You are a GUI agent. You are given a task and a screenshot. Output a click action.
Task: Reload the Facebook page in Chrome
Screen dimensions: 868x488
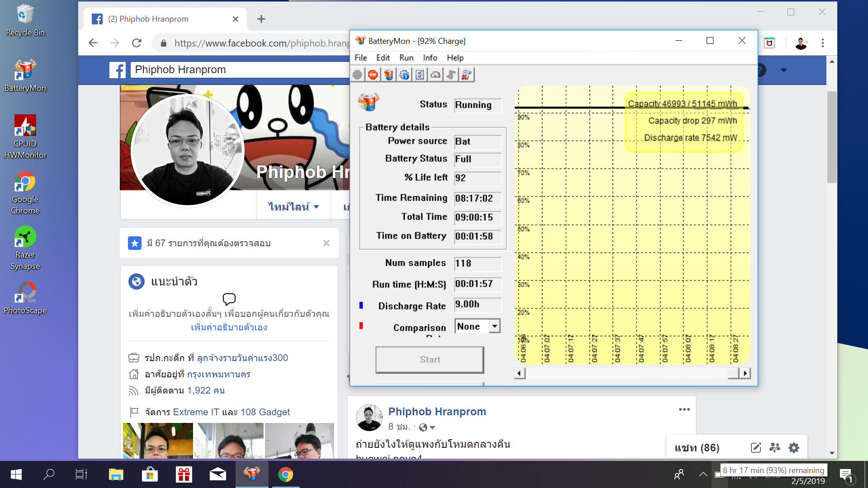137,43
